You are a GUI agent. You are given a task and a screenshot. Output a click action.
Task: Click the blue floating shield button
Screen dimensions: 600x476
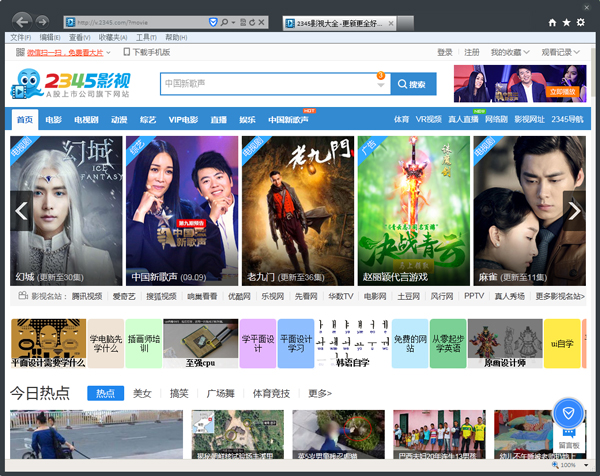coord(568,413)
